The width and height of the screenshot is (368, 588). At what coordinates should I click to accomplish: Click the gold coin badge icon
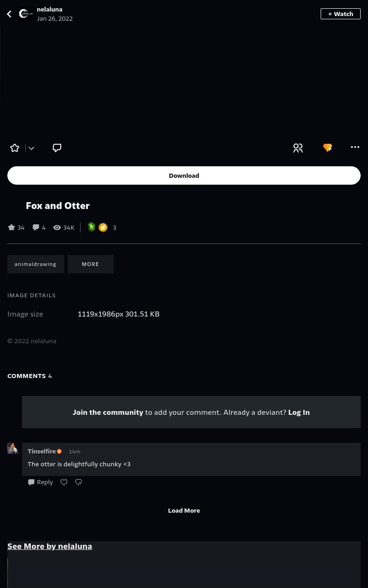pos(103,227)
